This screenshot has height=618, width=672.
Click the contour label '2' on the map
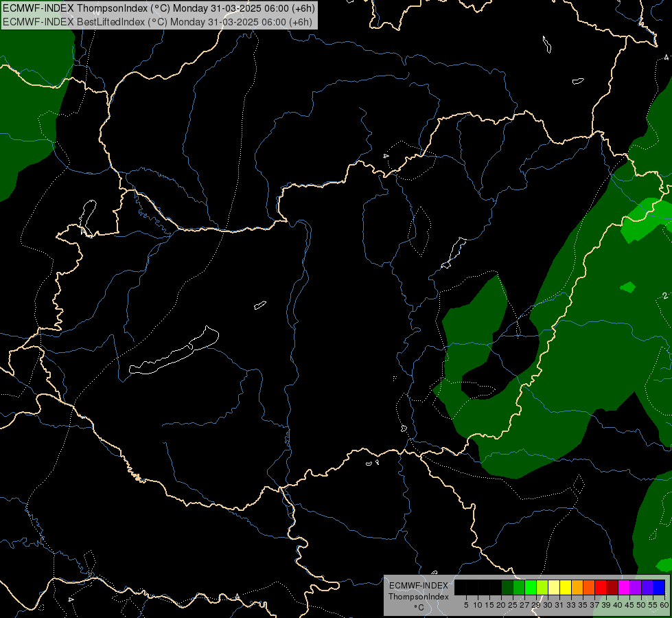[664, 296]
